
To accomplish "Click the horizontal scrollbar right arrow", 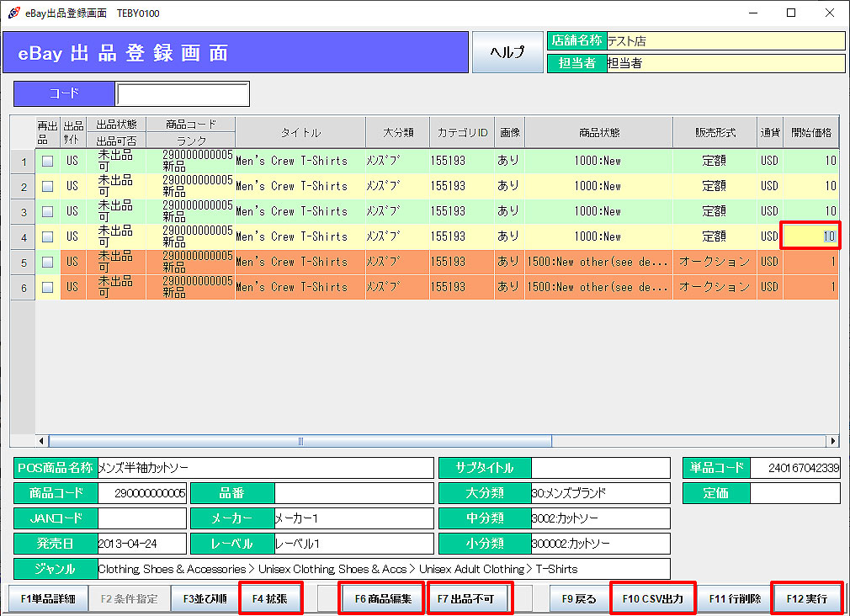I will (833, 440).
